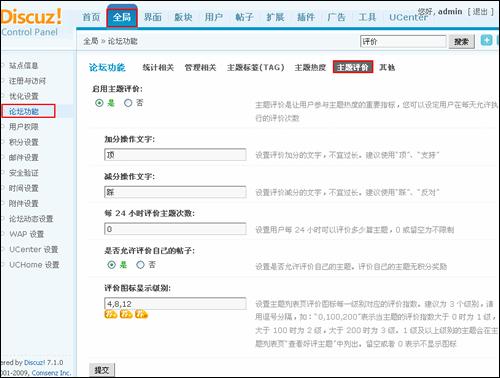
Task: Open 时间设置 in the sidebar
Action: tap(24, 188)
